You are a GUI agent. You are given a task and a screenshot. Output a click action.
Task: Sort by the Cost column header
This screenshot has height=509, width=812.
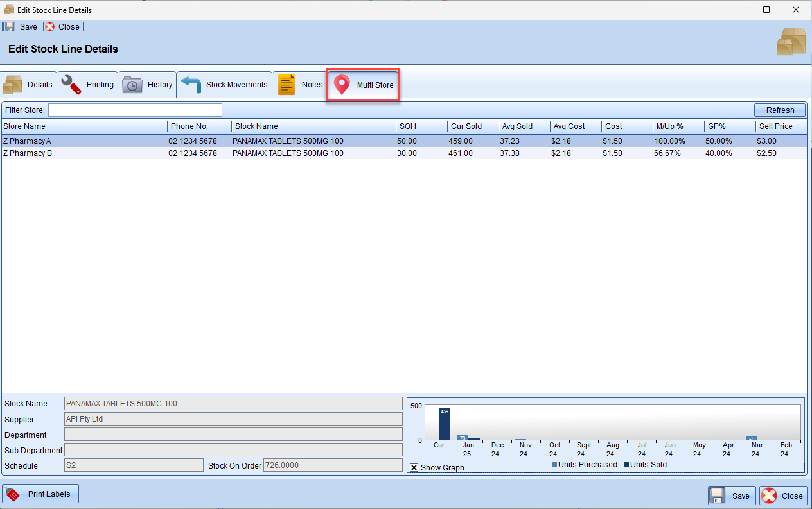tap(627, 126)
